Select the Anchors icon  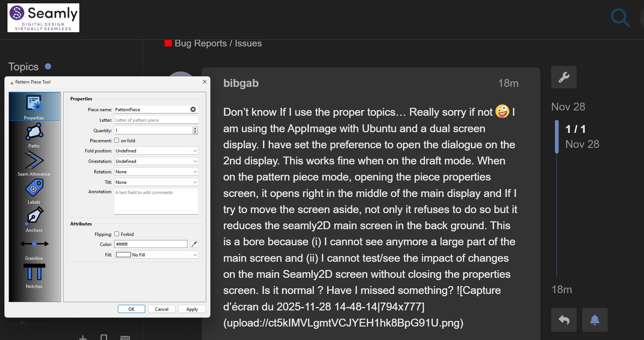pyautogui.click(x=34, y=216)
